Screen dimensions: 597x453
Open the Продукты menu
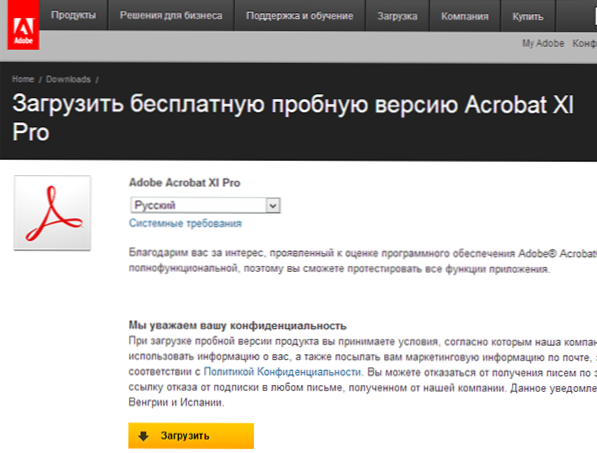(73, 15)
